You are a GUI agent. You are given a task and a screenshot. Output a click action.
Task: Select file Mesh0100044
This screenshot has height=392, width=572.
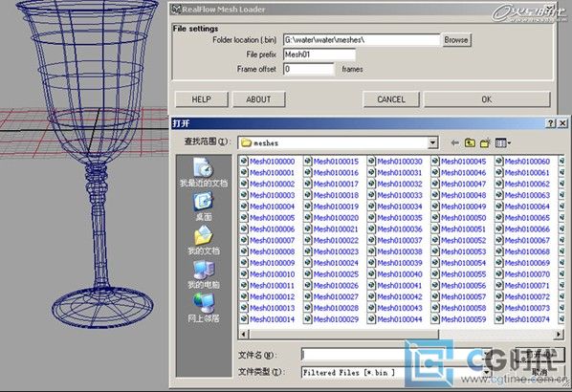tap(400, 319)
